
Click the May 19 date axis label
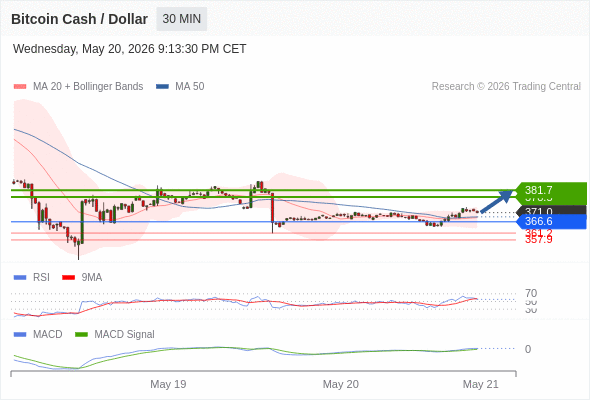tap(168, 384)
